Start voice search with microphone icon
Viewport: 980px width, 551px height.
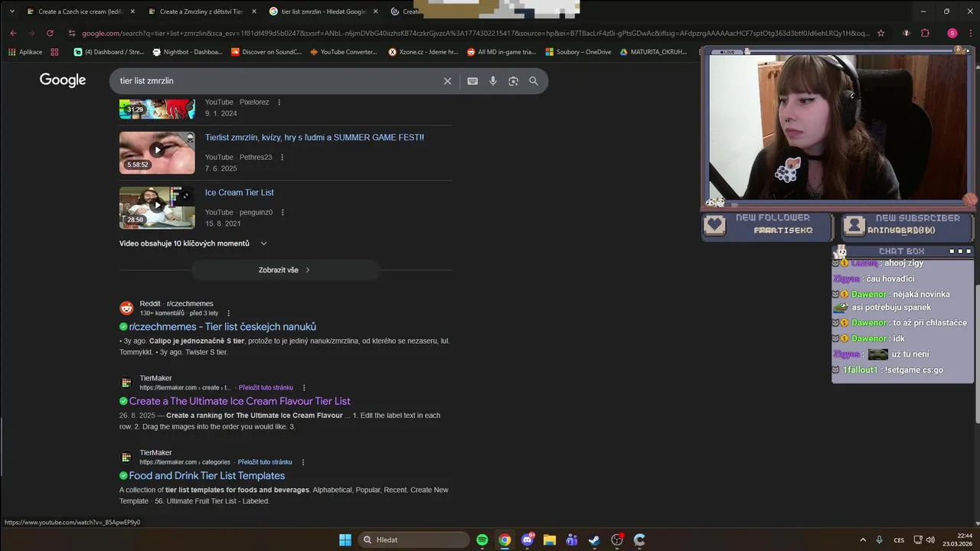(493, 81)
